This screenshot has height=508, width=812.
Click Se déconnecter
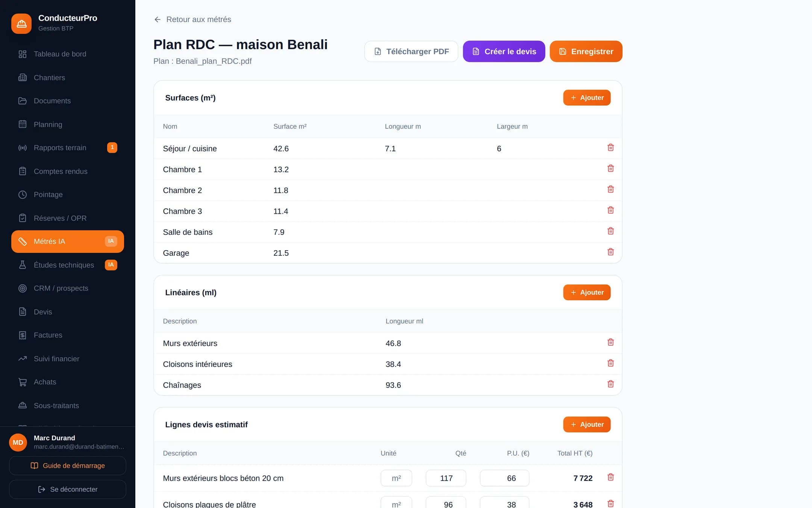68,489
